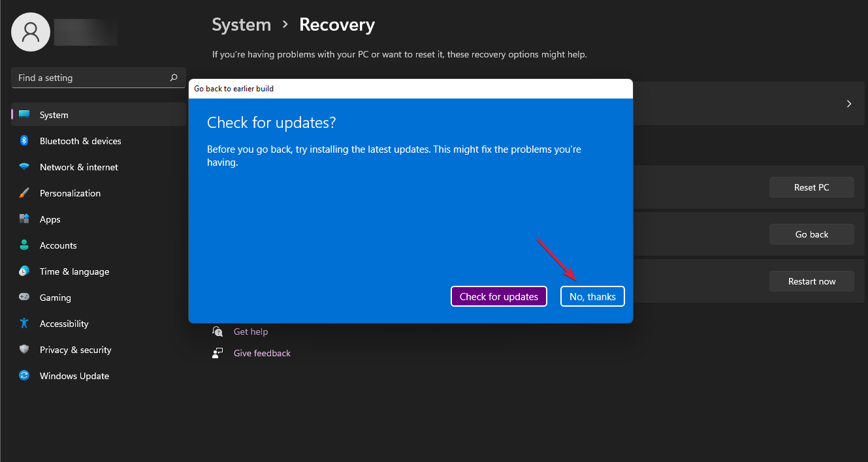Click System in the breadcrumb

coord(241,25)
